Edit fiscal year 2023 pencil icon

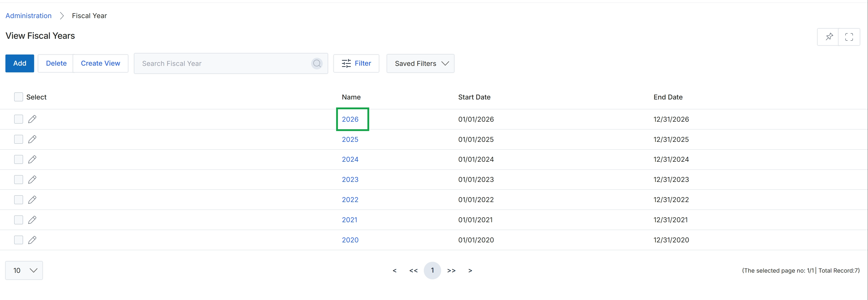(x=32, y=179)
